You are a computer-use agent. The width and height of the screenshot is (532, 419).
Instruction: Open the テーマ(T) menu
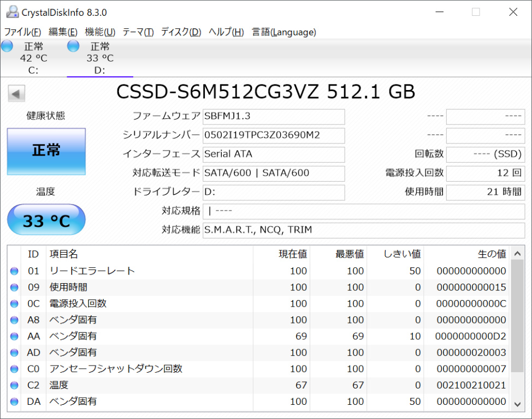pos(138,32)
